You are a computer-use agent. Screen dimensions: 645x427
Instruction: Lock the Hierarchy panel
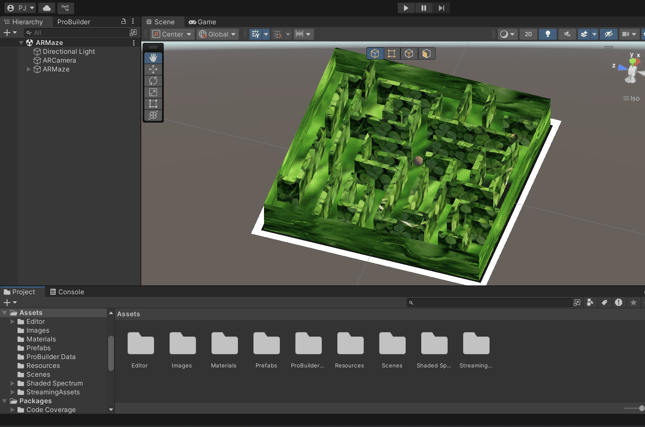point(123,21)
